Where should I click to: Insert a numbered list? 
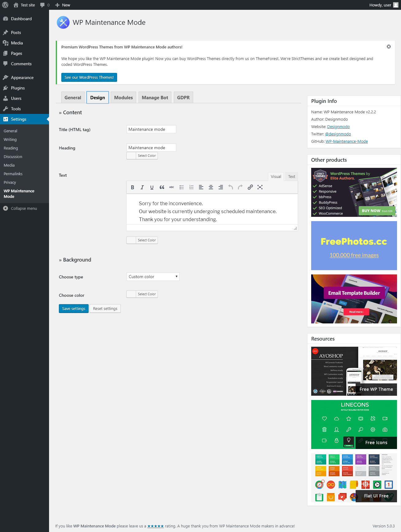point(191,187)
